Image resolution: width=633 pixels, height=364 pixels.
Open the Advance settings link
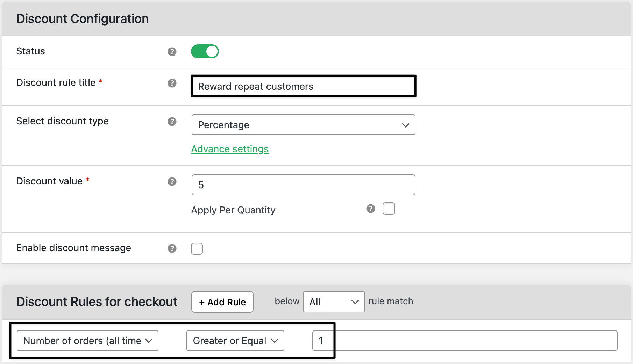click(x=230, y=149)
